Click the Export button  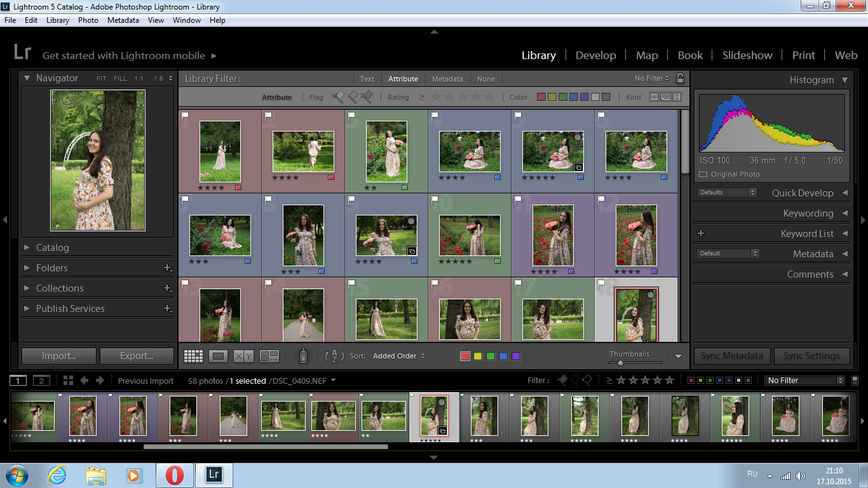[137, 356]
